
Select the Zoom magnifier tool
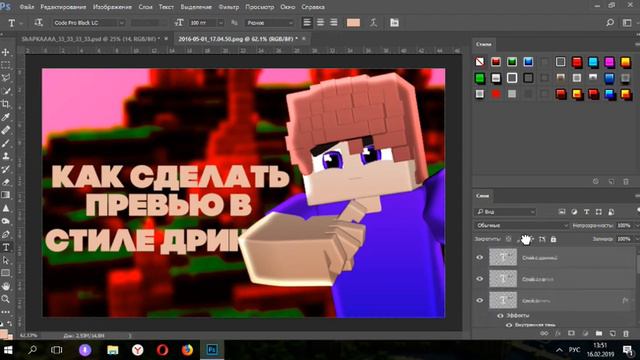point(6,299)
